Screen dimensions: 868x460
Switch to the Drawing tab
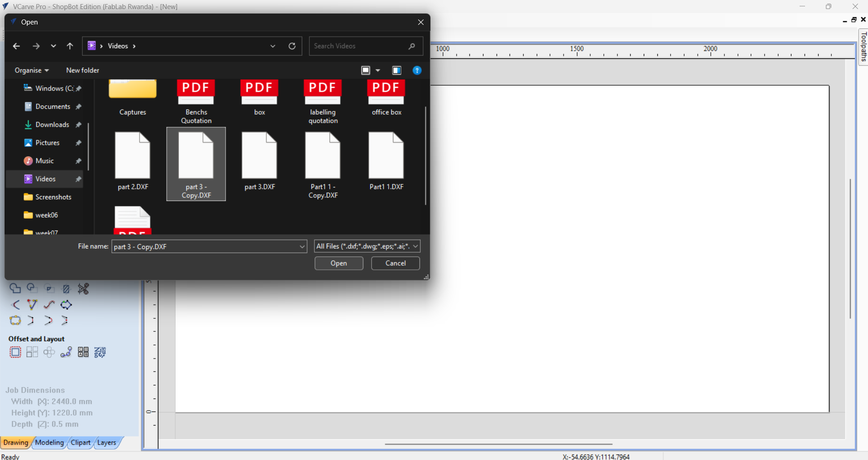16,443
